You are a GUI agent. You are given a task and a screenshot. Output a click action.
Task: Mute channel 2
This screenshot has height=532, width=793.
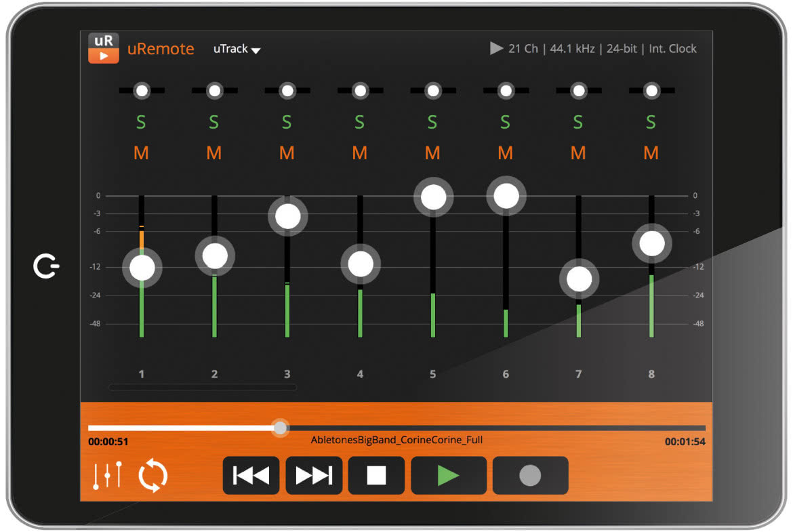[x=214, y=152]
